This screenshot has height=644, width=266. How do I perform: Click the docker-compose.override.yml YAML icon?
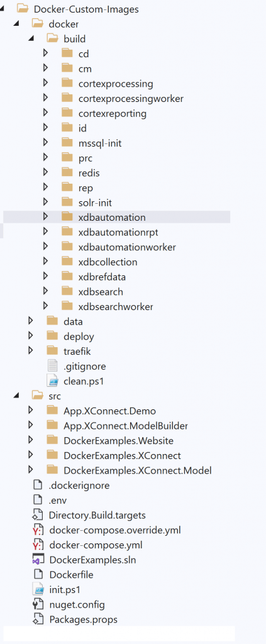click(38, 530)
